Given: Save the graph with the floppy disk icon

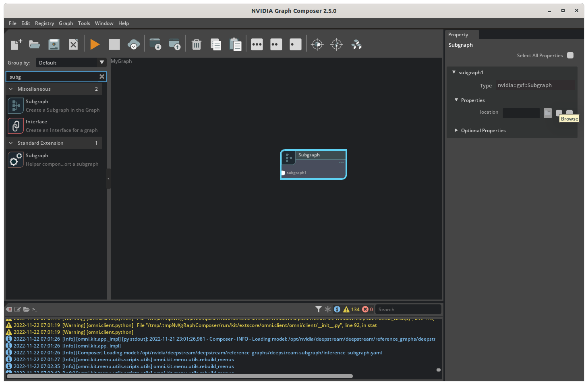Looking at the screenshot, I should click(54, 44).
